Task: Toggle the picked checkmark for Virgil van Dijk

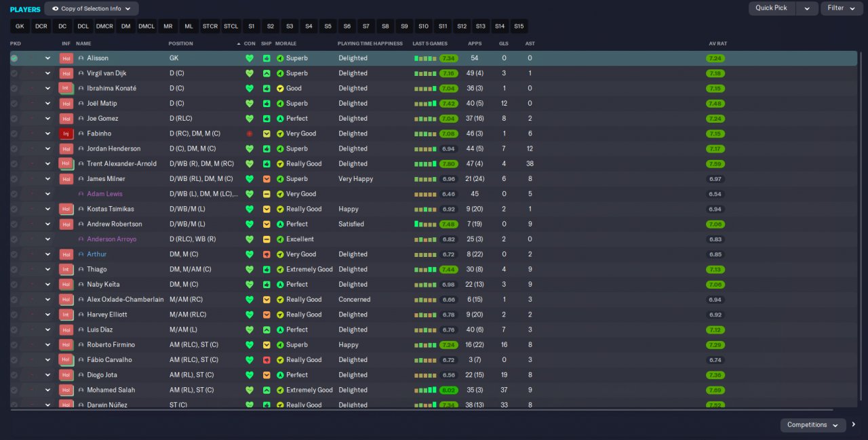Action: (14, 73)
